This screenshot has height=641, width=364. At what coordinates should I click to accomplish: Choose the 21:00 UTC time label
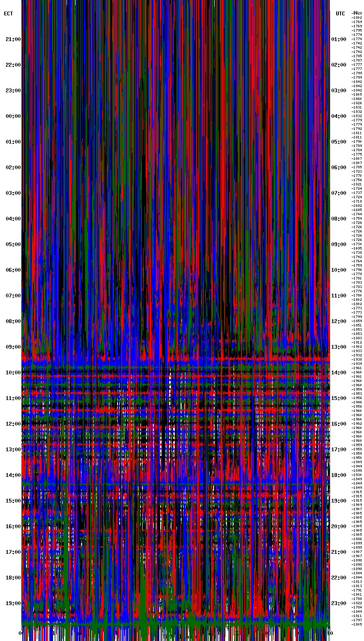339,552
